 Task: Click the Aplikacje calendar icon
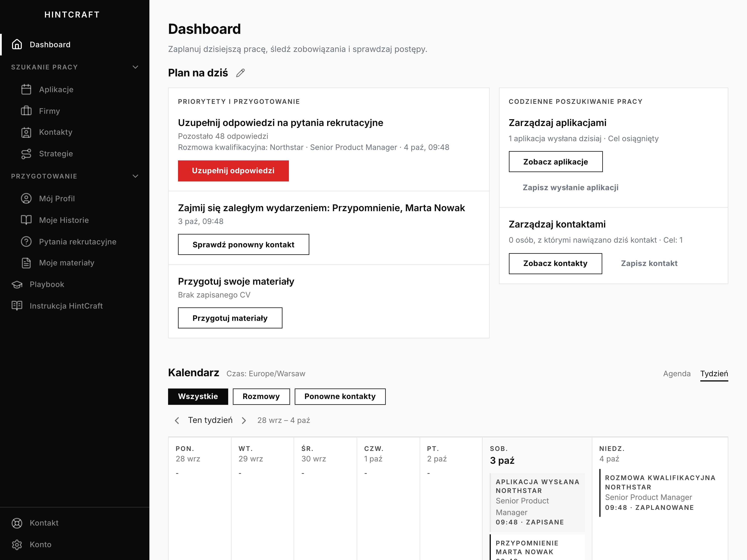[26, 89]
